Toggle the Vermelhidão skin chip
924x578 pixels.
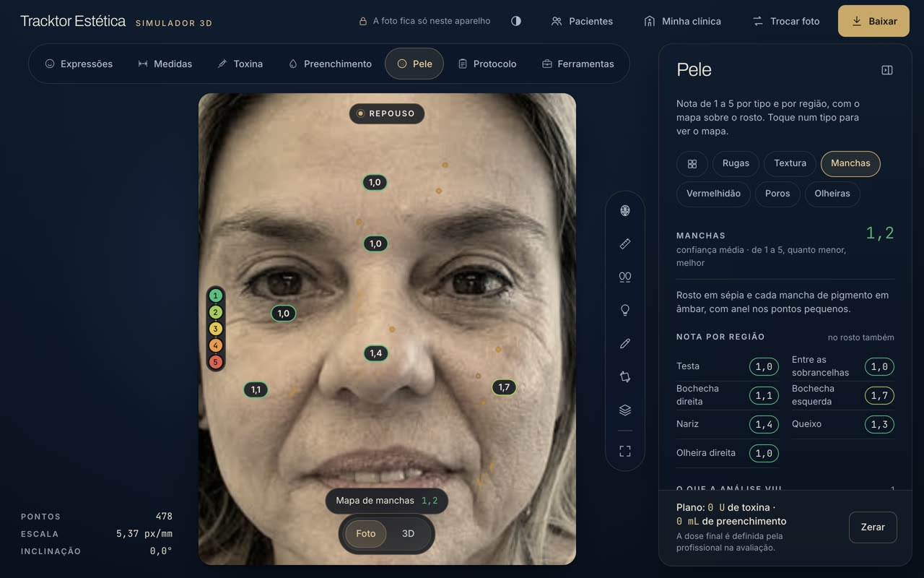(713, 194)
